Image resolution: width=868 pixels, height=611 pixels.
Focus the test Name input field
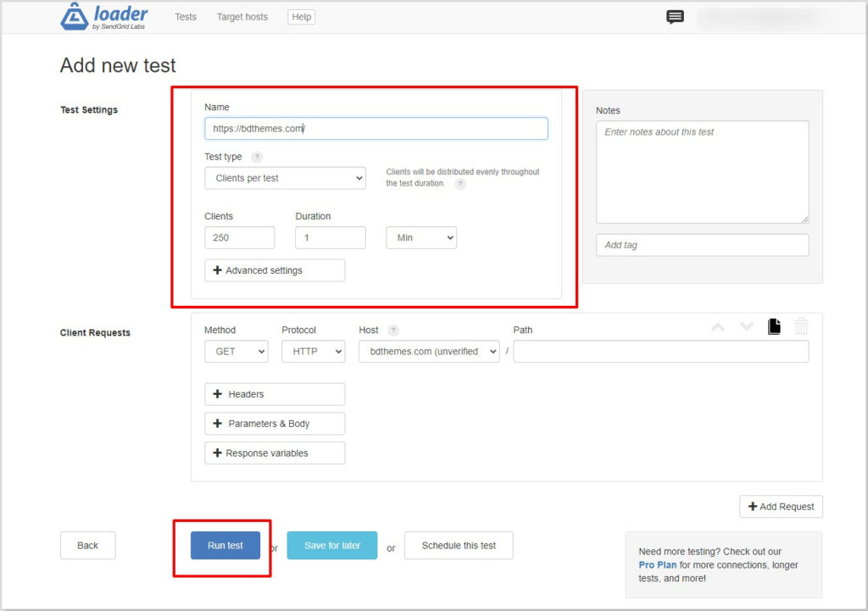(376, 129)
